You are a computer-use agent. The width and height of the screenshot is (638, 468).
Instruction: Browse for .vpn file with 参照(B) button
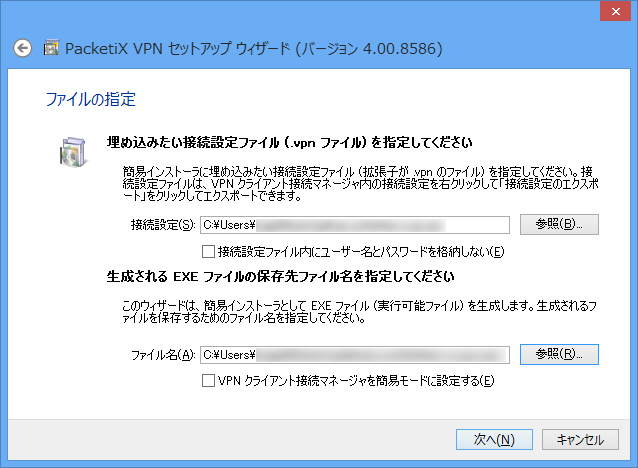pyautogui.click(x=559, y=224)
